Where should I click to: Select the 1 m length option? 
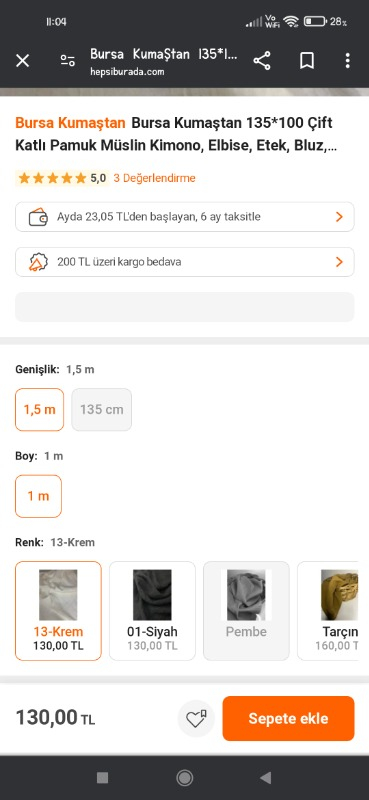tap(38, 496)
